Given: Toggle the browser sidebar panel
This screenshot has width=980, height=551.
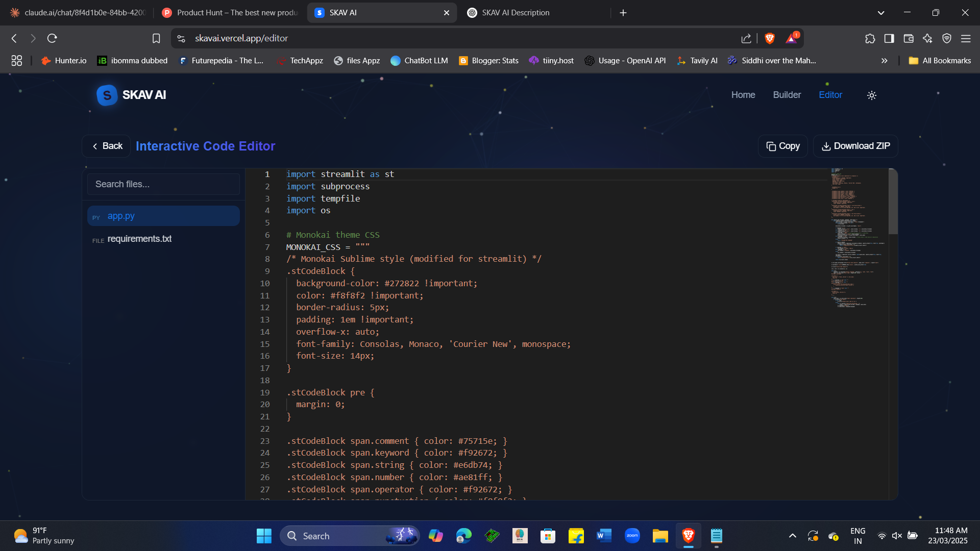Looking at the screenshot, I should pyautogui.click(x=889, y=38).
